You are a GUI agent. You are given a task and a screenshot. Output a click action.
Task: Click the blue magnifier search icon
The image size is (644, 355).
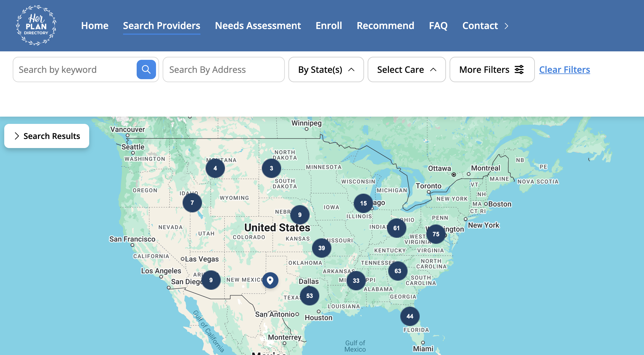146,69
